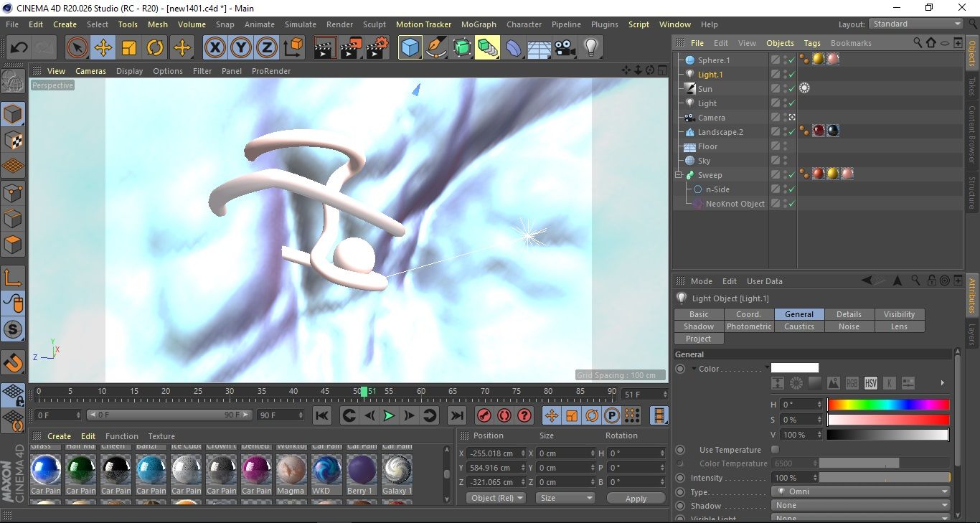Click the Intensity slider bar
Screen dimensions: 980x523
click(x=885, y=478)
